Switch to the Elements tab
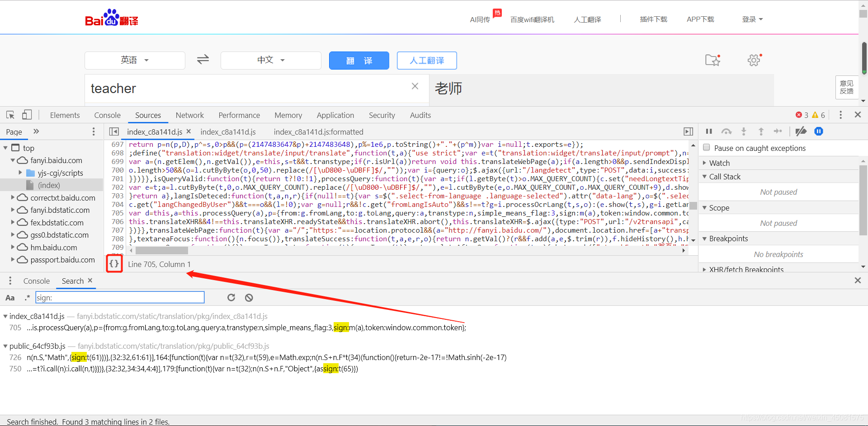The height and width of the screenshot is (426, 868). click(65, 115)
